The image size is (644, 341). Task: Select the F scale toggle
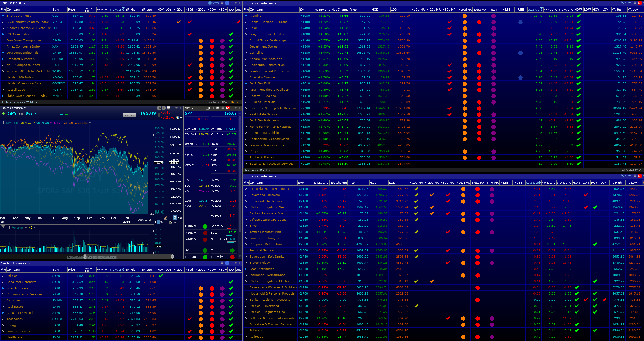point(165,222)
